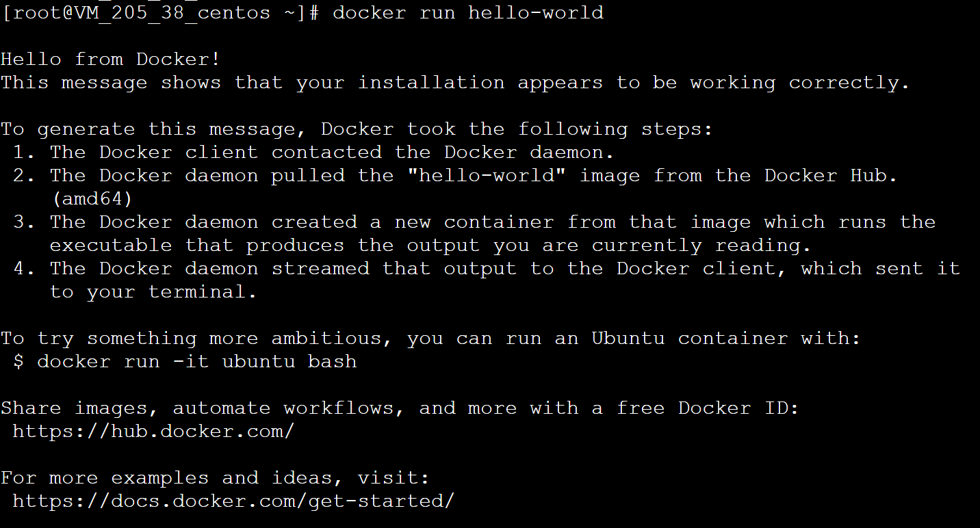The width and height of the screenshot is (980, 528).
Task: Click the quoted "hello-world" image name
Action: [486, 176]
